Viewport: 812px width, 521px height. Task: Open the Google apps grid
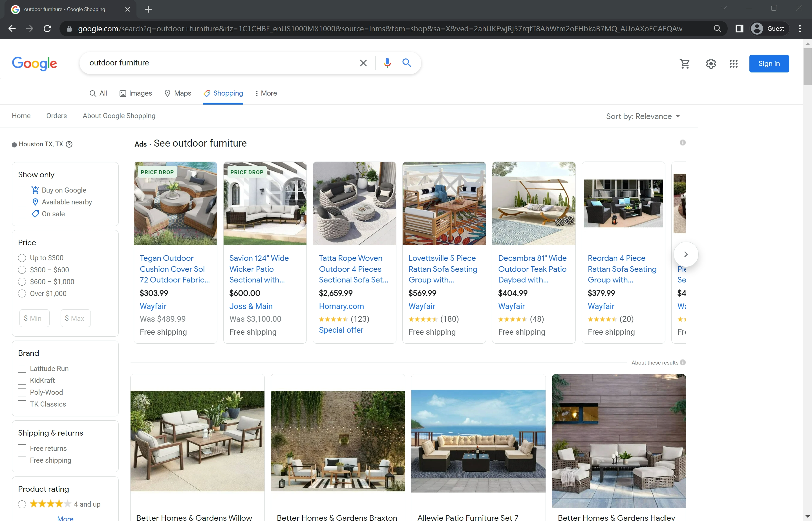733,63
